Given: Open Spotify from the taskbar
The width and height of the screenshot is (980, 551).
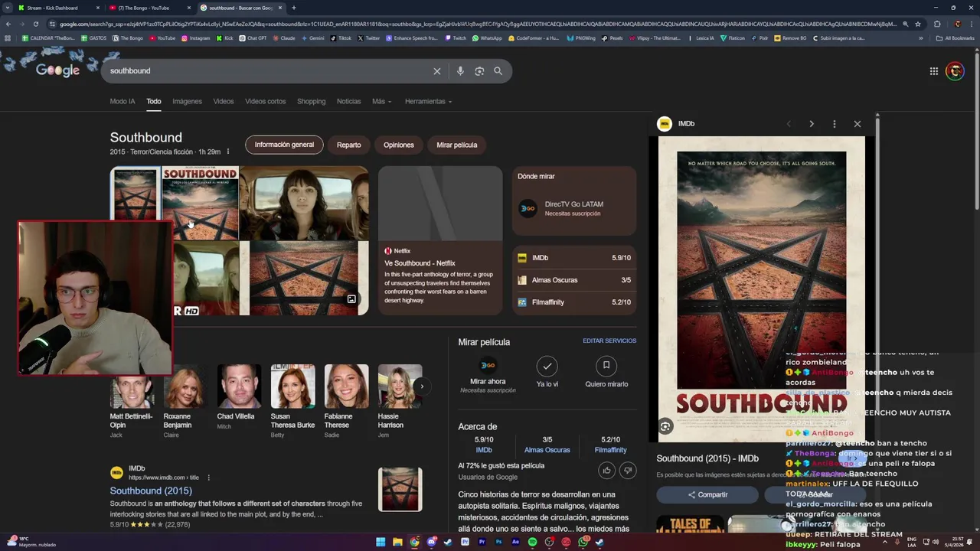Looking at the screenshot, I should [532, 543].
